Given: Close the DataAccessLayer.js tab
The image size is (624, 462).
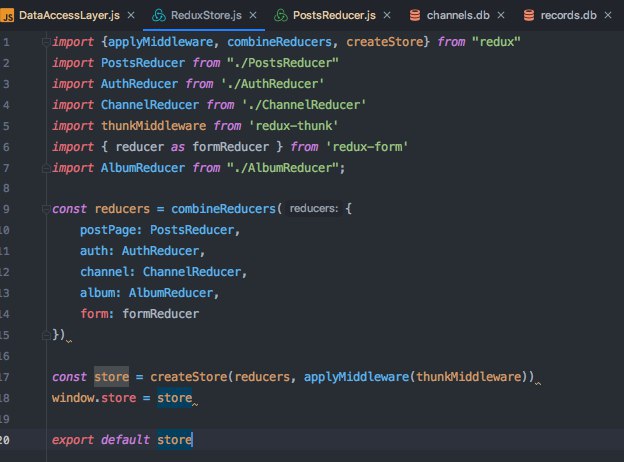Looking at the screenshot, I should (131, 15).
